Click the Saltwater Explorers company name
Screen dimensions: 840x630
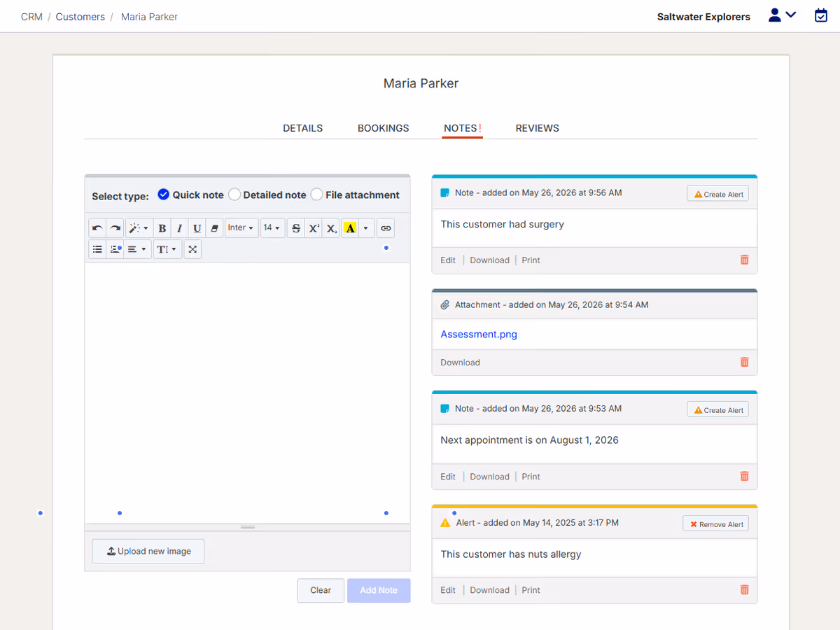pyautogui.click(x=703, y=17)
